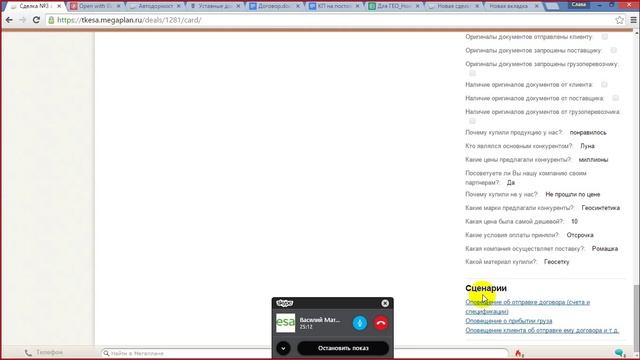Toggle Оригиналы документов отправлены клиенту checkbox
Viewport: 640px width, 360px height.
pos(604,37)
